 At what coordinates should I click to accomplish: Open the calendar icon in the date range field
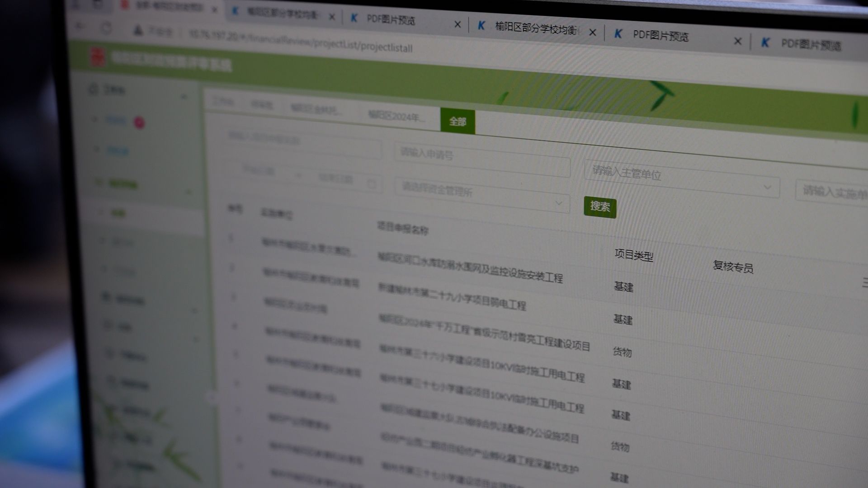(371, 184)
